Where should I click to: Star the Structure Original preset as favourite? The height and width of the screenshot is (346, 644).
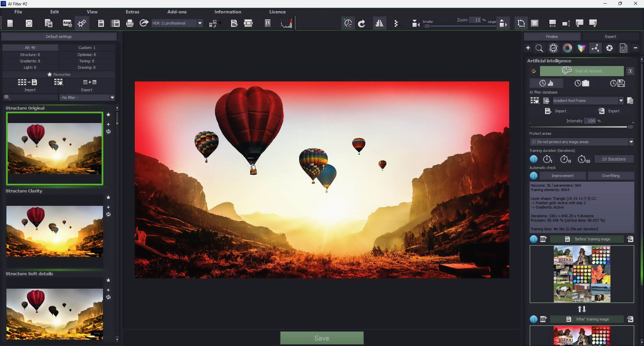pyautogui.click(x=108, y=115)
